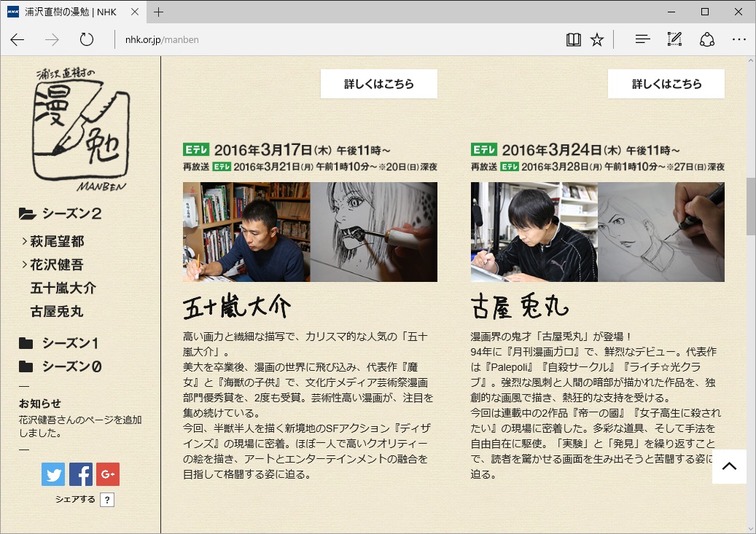Click the Twitter share icon
Viewport: 756px width, 534px height.
click(53, 474)
